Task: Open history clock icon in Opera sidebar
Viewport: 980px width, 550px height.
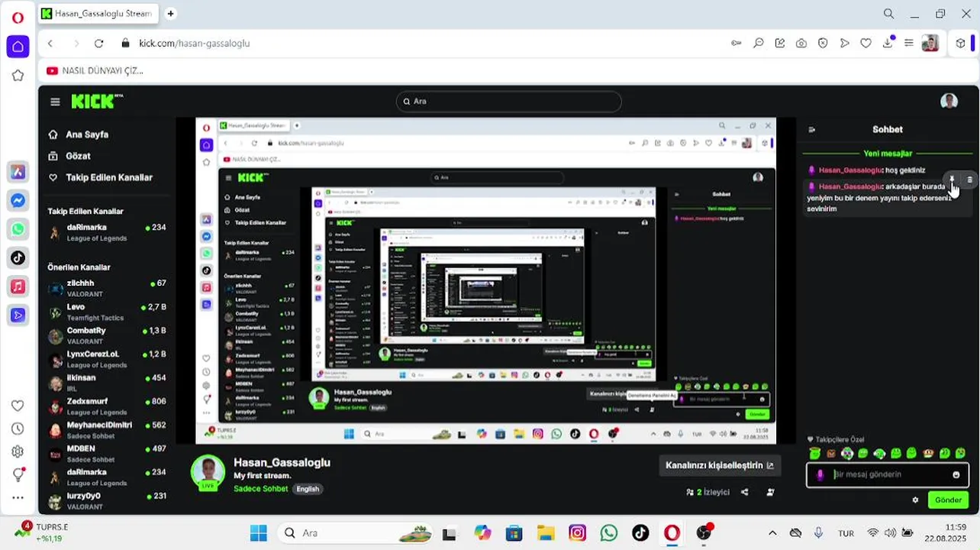Action: pos(18,429)
